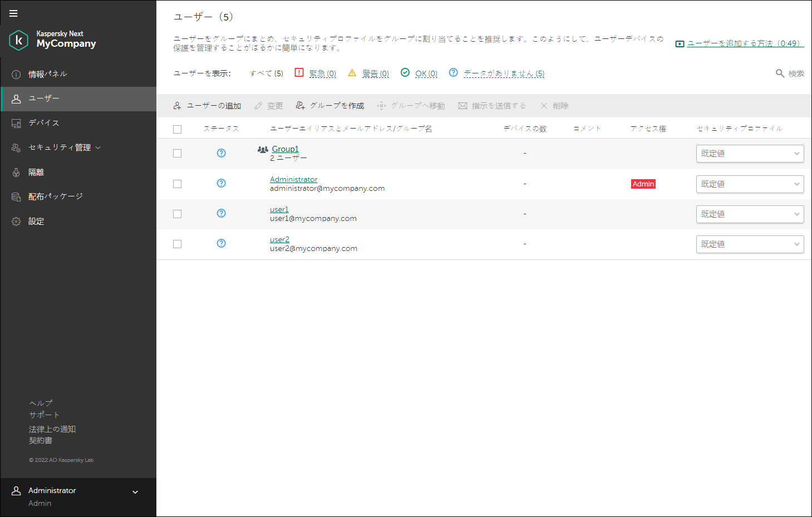Open the user1 profile link
This screenshot has height=517, width=812.
[279, 209]
